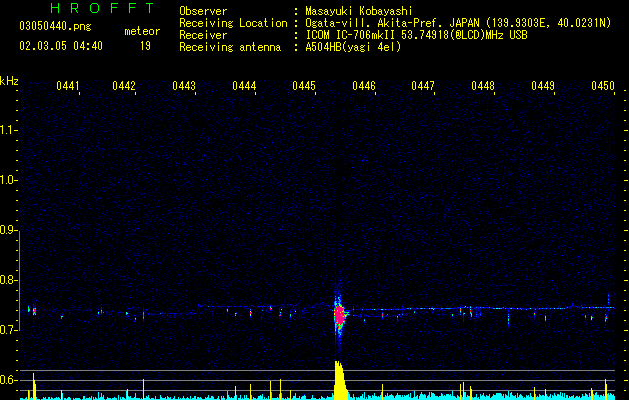Click the HROFFT title text
Viewport: 629px width, 400px height.
103,8
